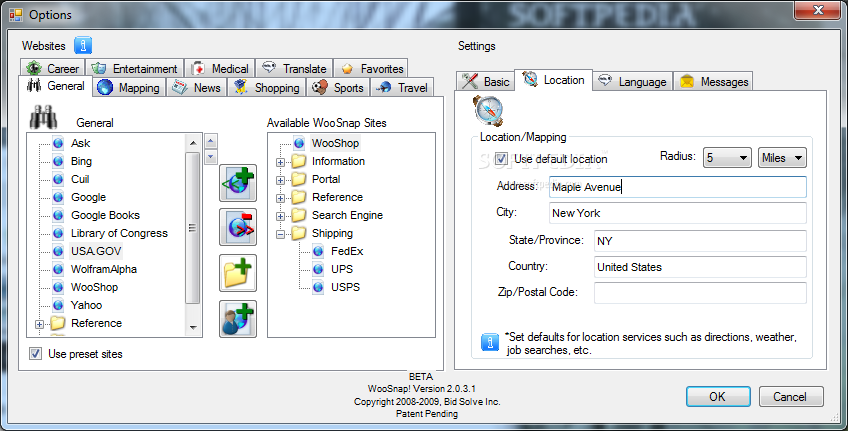Click the move-up arrow above the add buttons
The width and height of the screenshot is (848, 431).
211,141
